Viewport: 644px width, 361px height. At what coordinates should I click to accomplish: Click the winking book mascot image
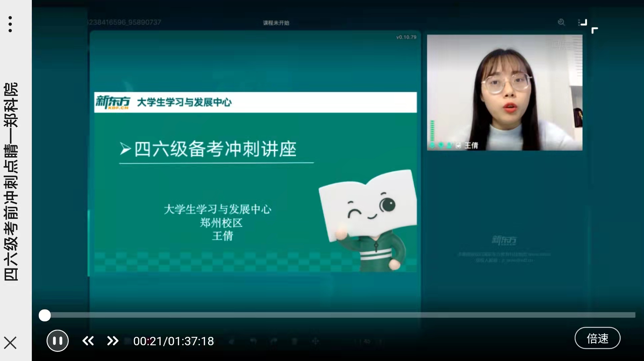point(368,221)
